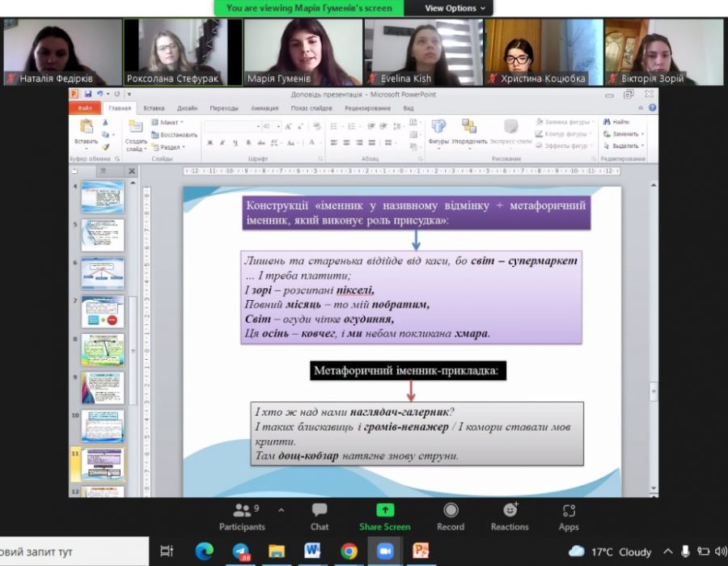Select slide 7 thumbnail in the panel
The image size is (728, 566).
point(103,311)
